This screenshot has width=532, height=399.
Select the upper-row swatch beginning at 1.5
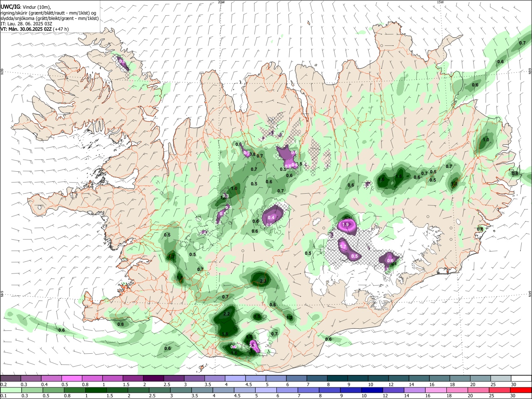(133, 379)
